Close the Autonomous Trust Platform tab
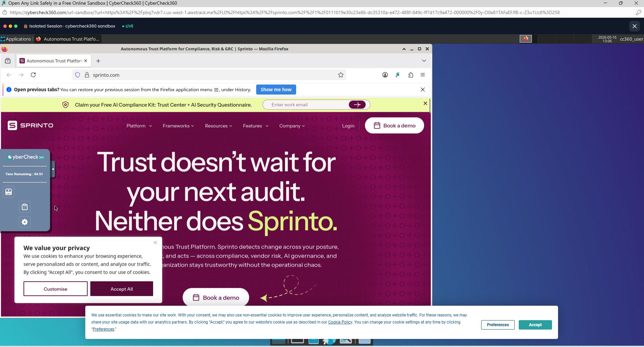 click(86, 61)
